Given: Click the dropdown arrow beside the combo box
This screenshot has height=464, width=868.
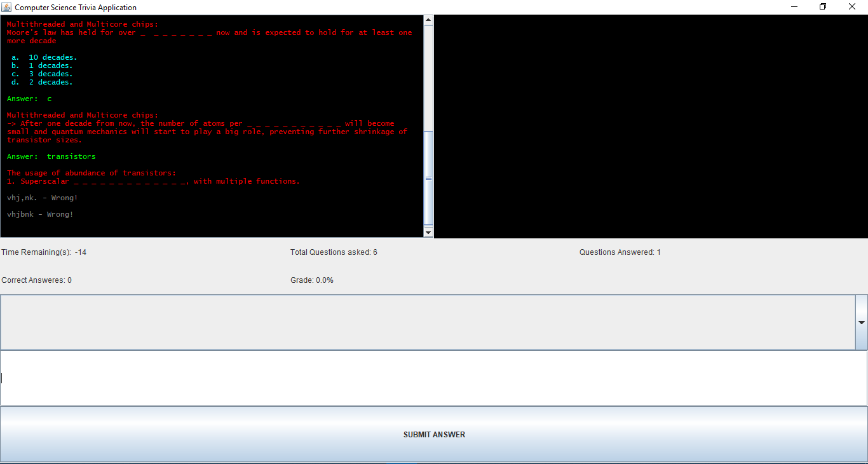Looking at the screenshot, I should tap(862, 322).
